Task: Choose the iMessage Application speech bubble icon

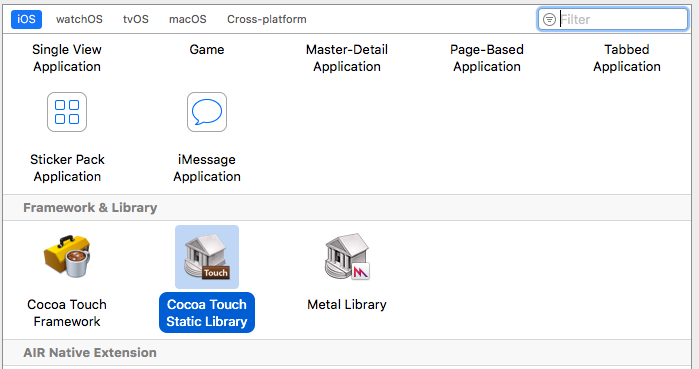Action: pos(207,112)
